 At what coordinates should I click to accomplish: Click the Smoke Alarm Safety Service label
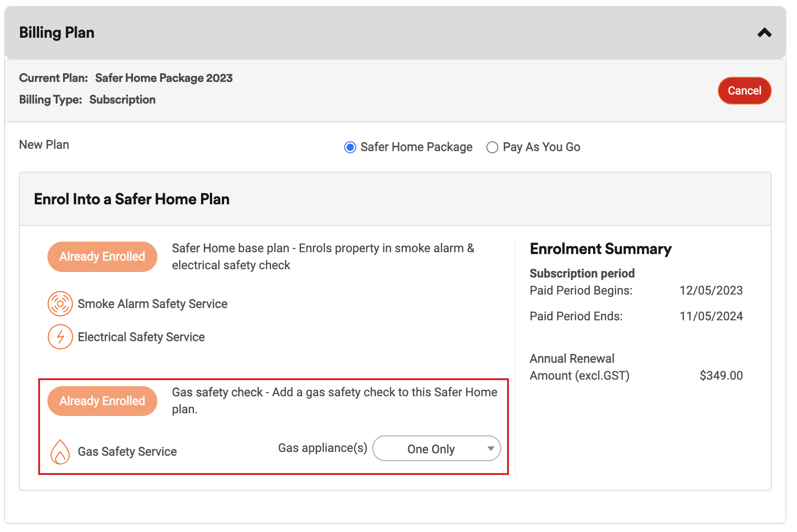tap(152, 304)
